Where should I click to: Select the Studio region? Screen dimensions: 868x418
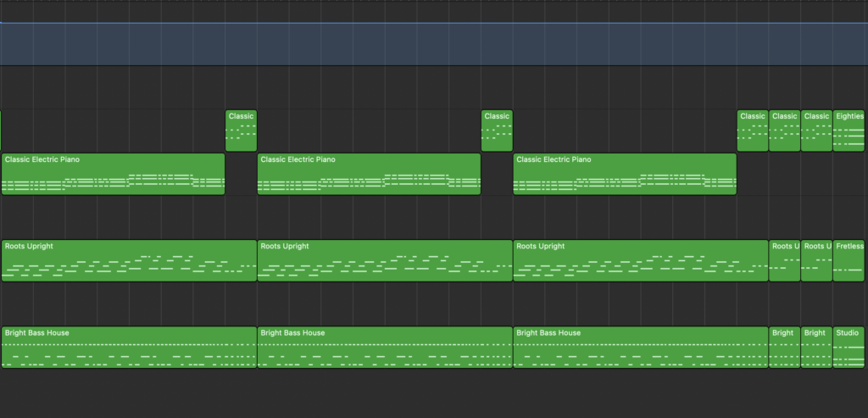(x=849, y=348)
